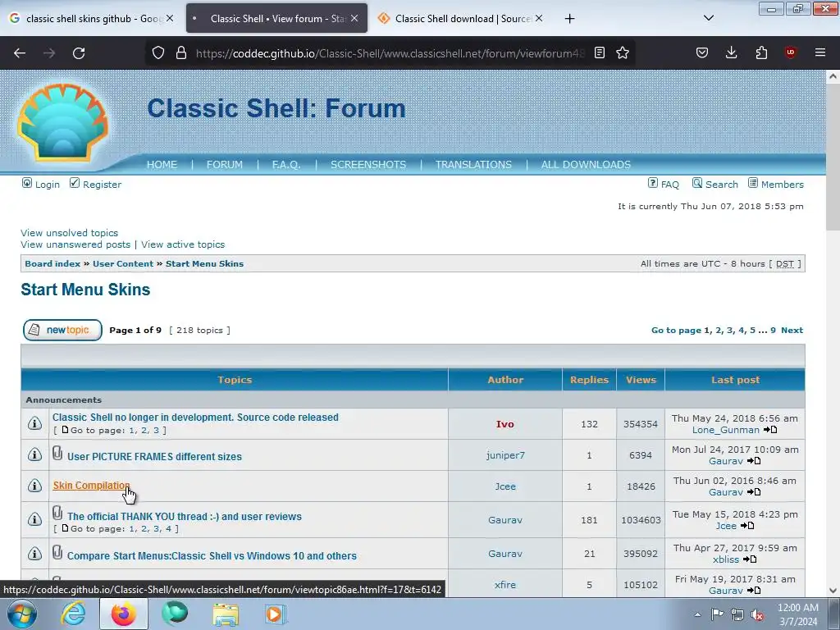Open the Classic Shell icon on taskbar

(175, 614)
